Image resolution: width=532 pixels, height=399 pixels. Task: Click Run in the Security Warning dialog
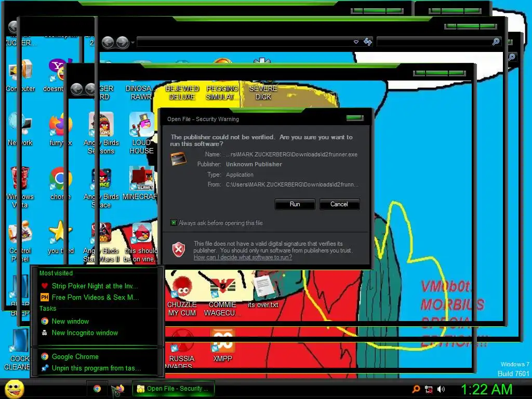pyautogui.click(x=295, y=204)
